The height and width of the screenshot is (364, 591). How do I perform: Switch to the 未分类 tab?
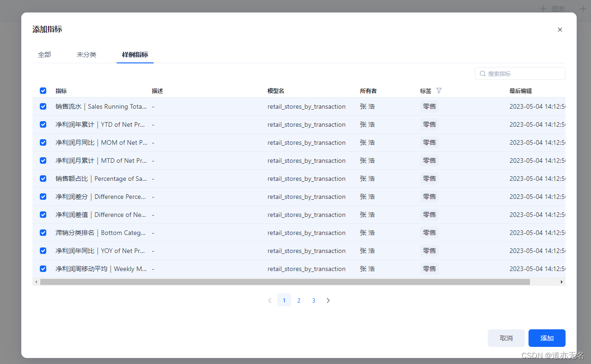[x=87, y=55]
